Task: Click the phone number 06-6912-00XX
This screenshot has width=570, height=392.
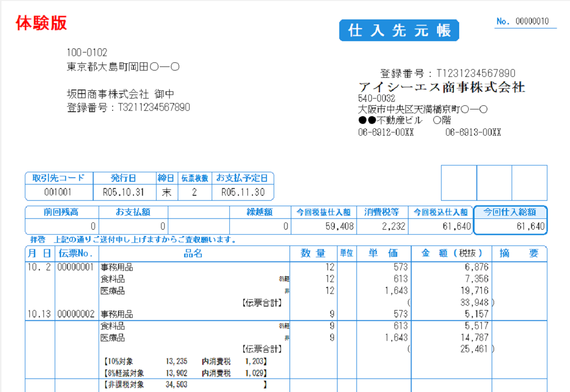Action: pos(386,132)
